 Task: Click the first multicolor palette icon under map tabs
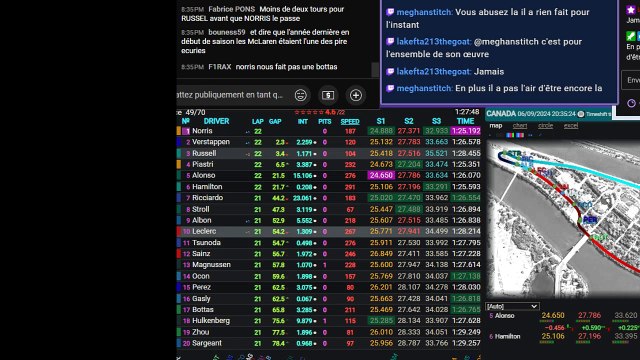(x=510, y=135)
